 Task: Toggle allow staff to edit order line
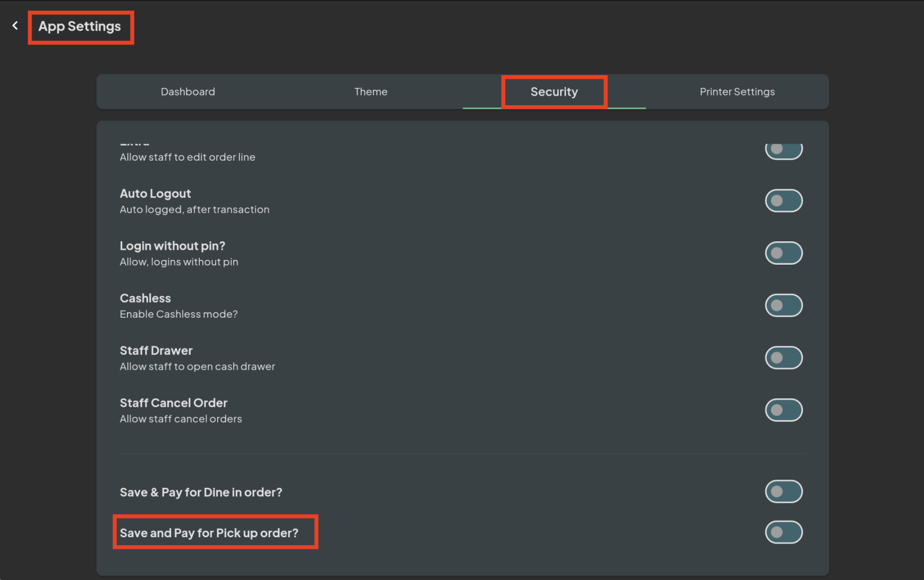[x=783, y=150]
